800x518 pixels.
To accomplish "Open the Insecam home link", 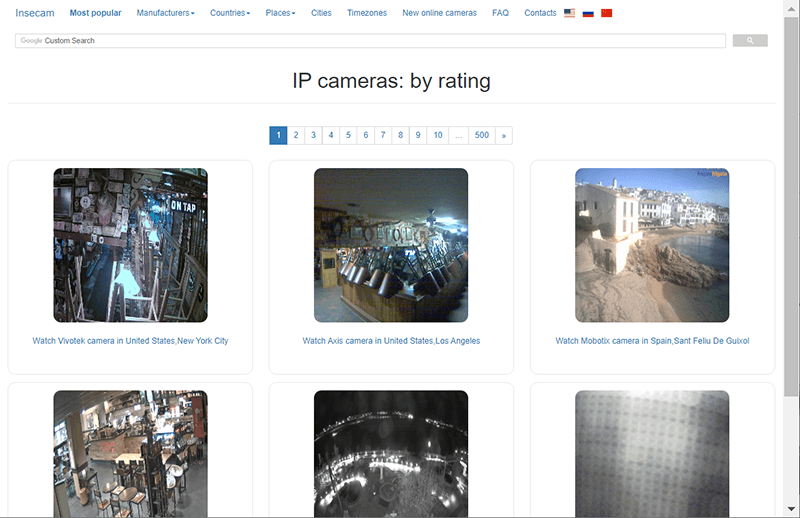I will pyautogui.click(x=35, y=13).
